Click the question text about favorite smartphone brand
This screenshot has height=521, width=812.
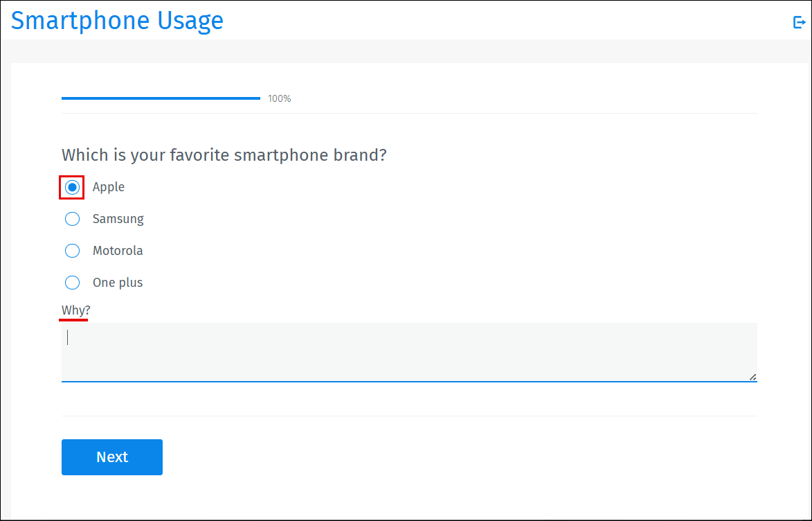click(x=224, y=154)
